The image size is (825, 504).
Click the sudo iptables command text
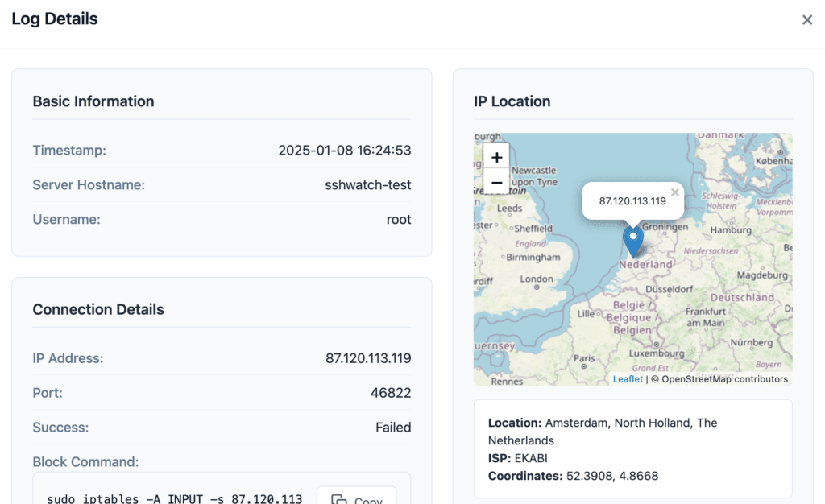pos(174,499)
